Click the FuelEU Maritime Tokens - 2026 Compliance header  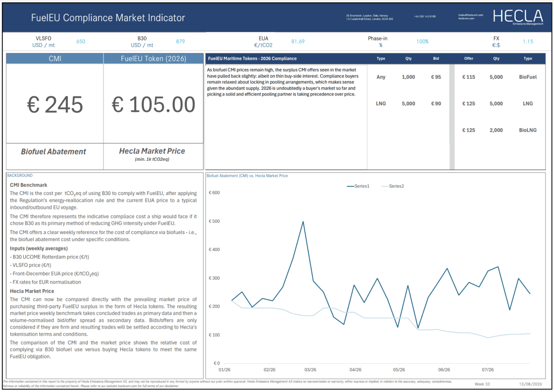click(252, 58)
